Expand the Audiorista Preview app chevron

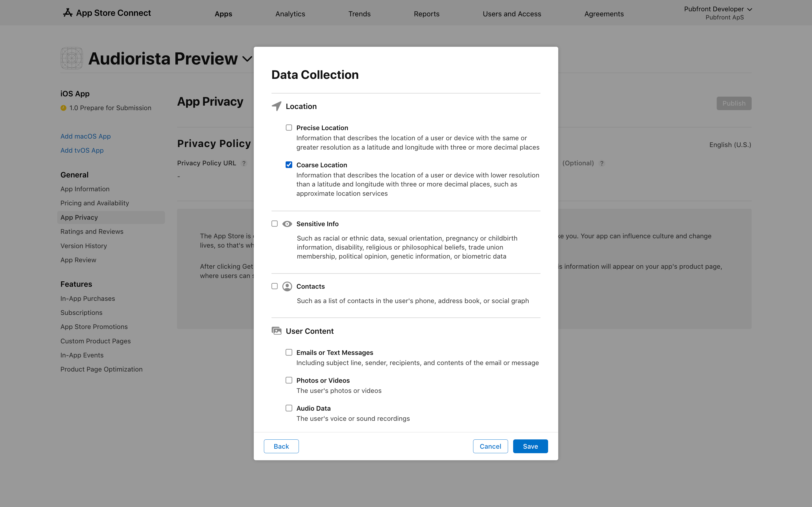tap(247, 59)
